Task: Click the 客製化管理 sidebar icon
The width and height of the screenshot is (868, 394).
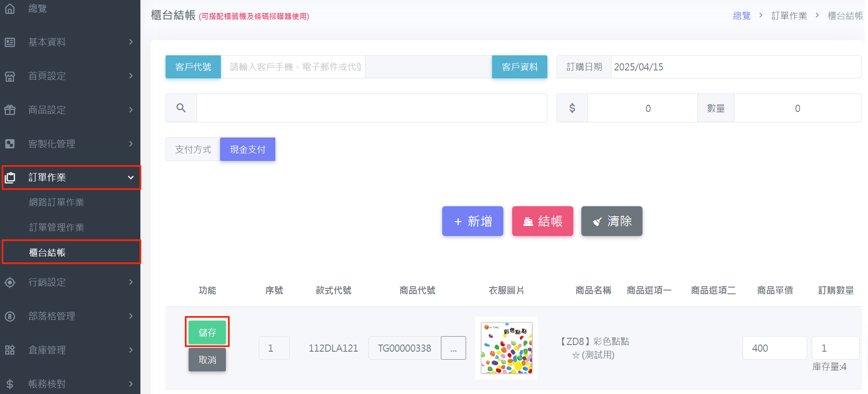Action: (10, 144)
